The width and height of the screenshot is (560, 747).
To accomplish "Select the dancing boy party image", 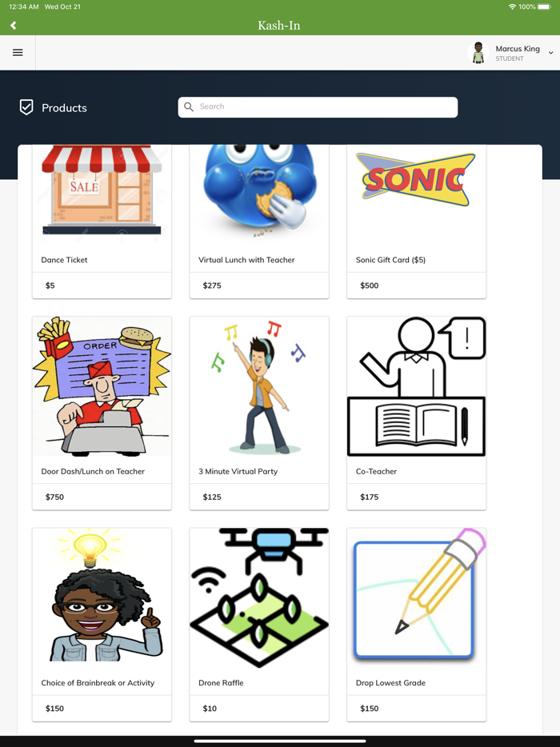I will [259, 386].
